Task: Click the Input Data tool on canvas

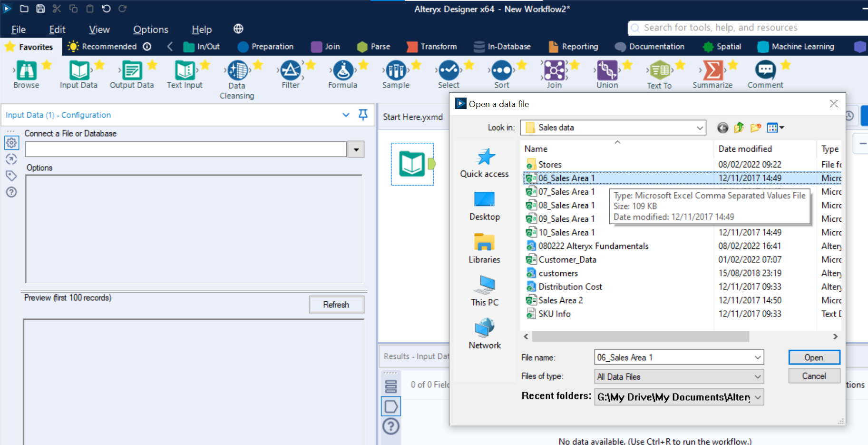Action: (x=412, y=164)
